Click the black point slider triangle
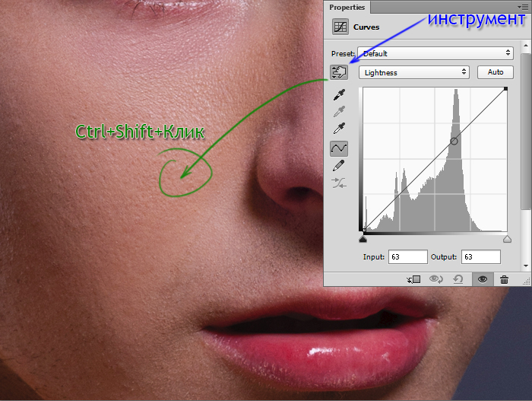Viewport: 532px width, 401px height. pyautogui.click(x=363, y=239)
